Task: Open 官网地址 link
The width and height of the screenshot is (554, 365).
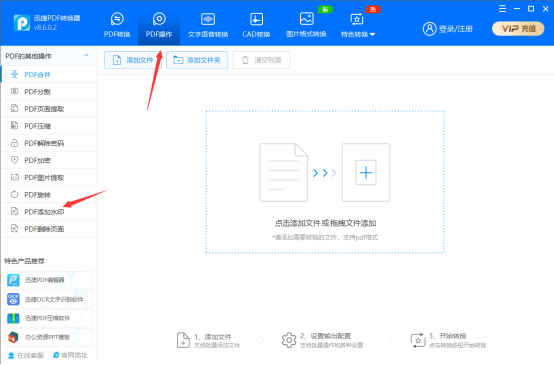Action: 70,355
